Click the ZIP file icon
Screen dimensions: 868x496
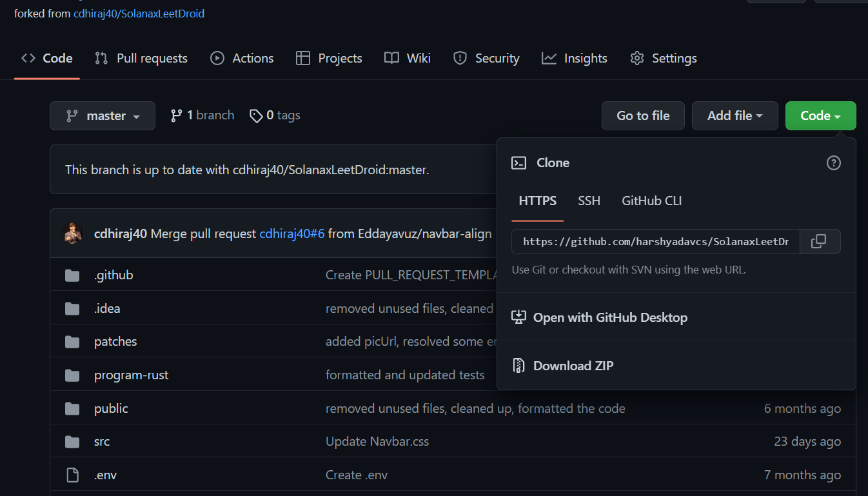coord(518,366)
